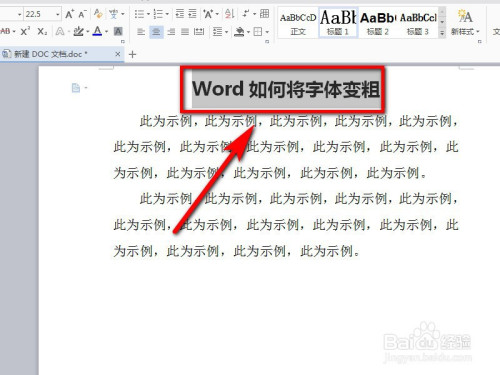Viewport: 500px width, 375px height.
Task: Clear formatting with the eraser icon
Action: click(x=98, y=14)
